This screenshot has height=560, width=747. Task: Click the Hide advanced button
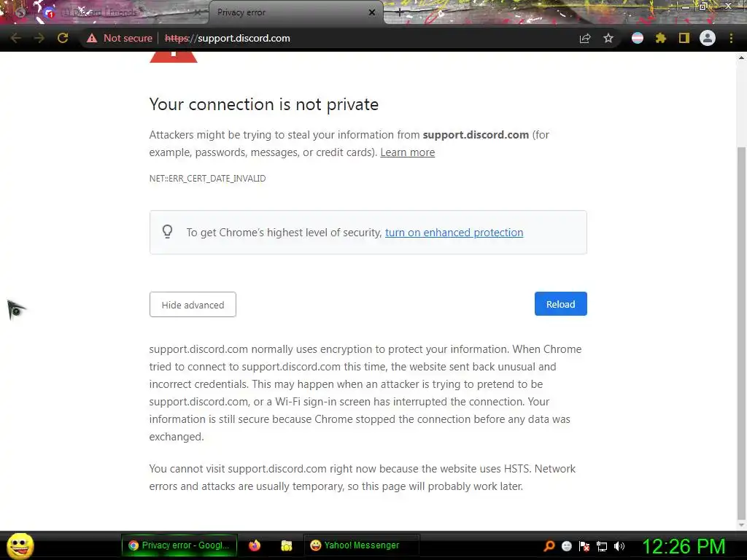tap(193, 304)
